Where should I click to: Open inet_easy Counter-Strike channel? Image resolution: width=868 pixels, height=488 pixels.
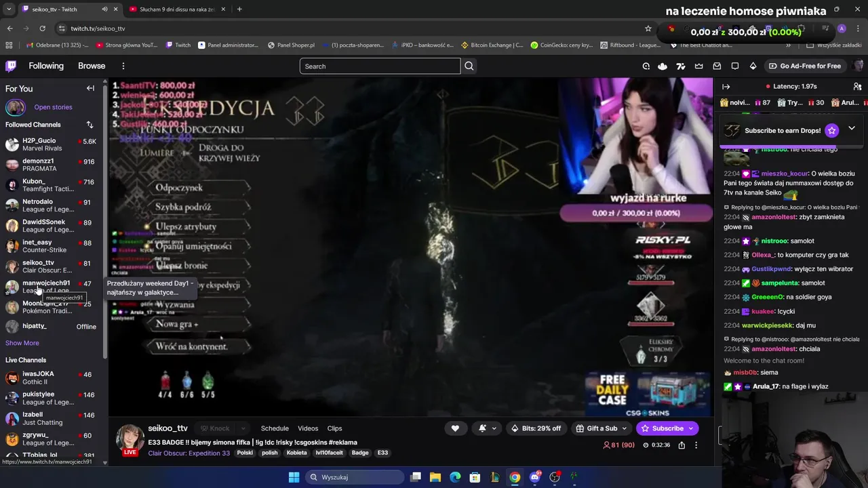(53, 246)
